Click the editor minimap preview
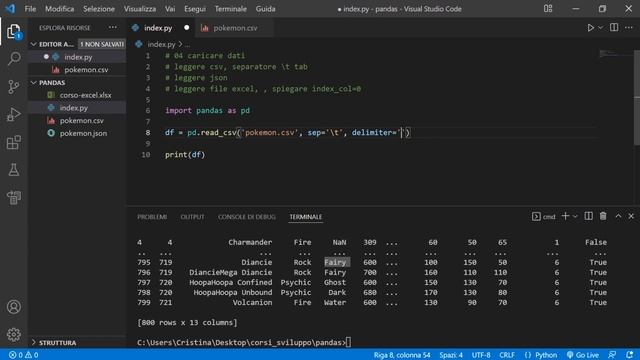 [x=616, y=53]
